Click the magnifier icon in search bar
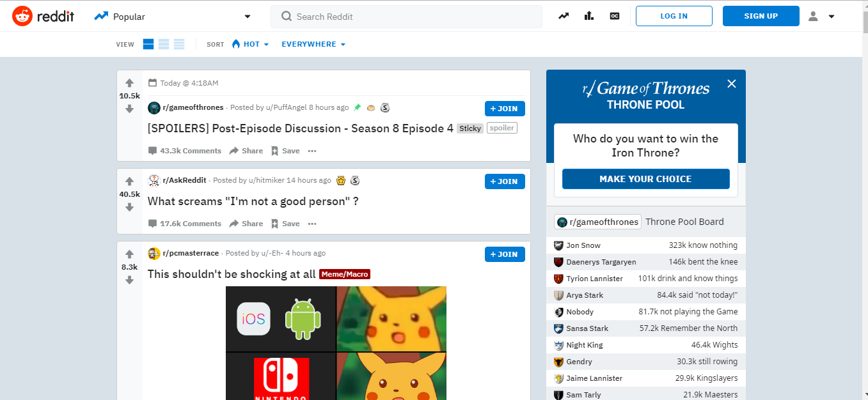 (287, 17)
